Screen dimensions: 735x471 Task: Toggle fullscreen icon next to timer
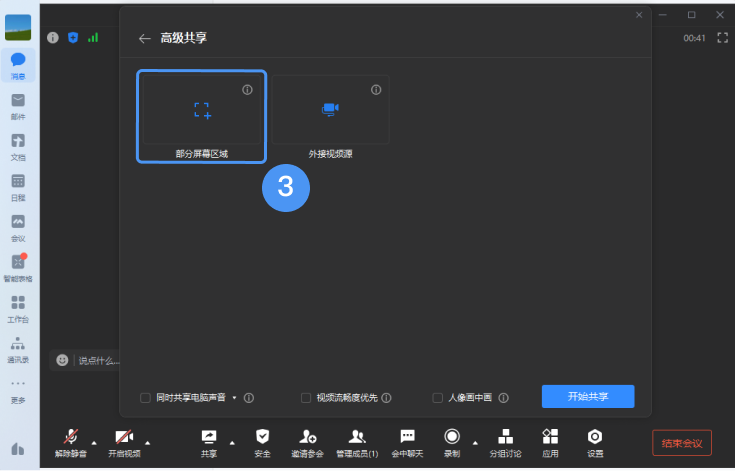coord(723,37)
